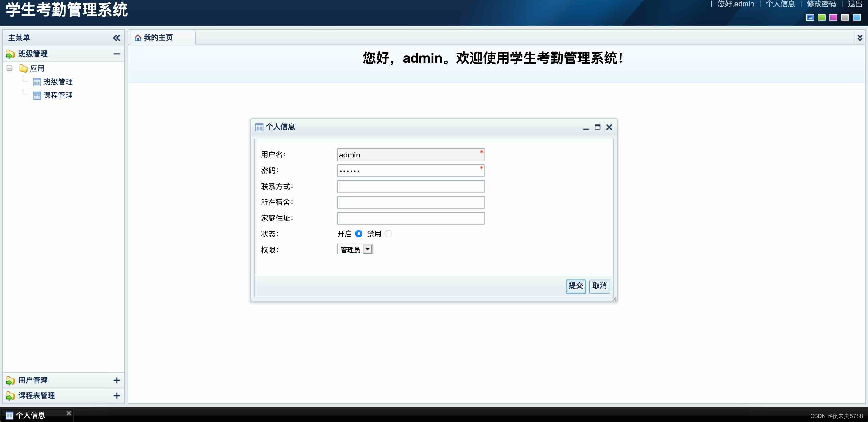Open 个人信息 link in header
This screenshot has width=868, height=422.
pyautogui.click(x=780, y=4)
